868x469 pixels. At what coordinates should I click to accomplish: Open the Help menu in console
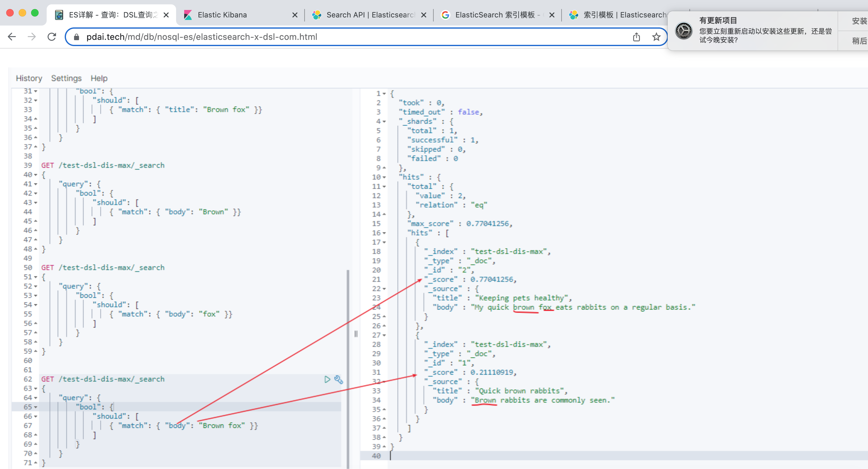pos(99,78)
